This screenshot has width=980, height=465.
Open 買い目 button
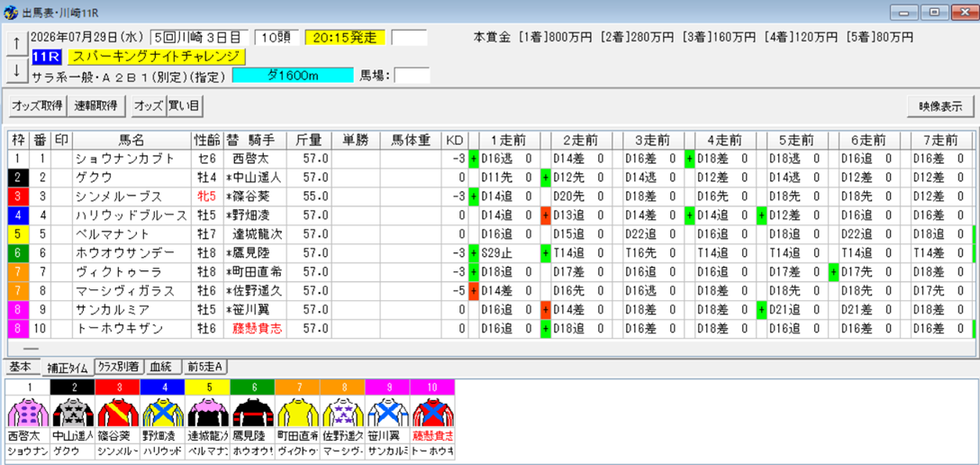[x=185, y=106]
